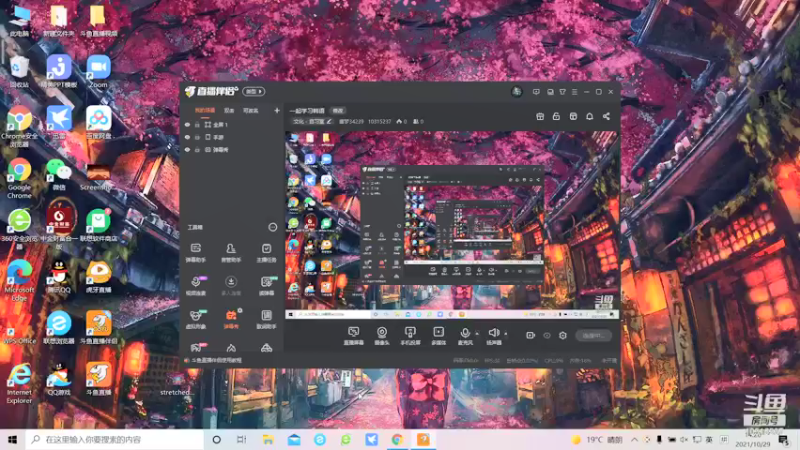The width and height of the screenshot is (800, 450).
Task: Click the start streaming button
Action: 593,335
